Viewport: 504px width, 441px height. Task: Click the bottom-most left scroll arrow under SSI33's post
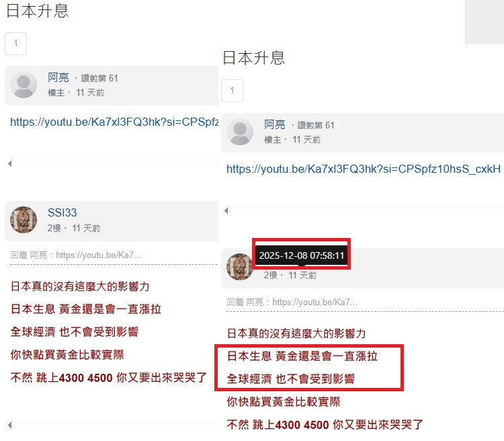(9, 426)
